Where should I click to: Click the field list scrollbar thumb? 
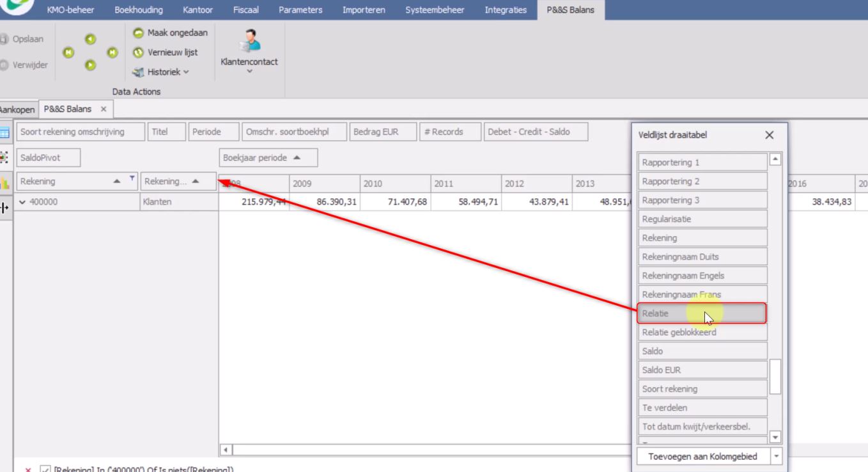point(775,377)
